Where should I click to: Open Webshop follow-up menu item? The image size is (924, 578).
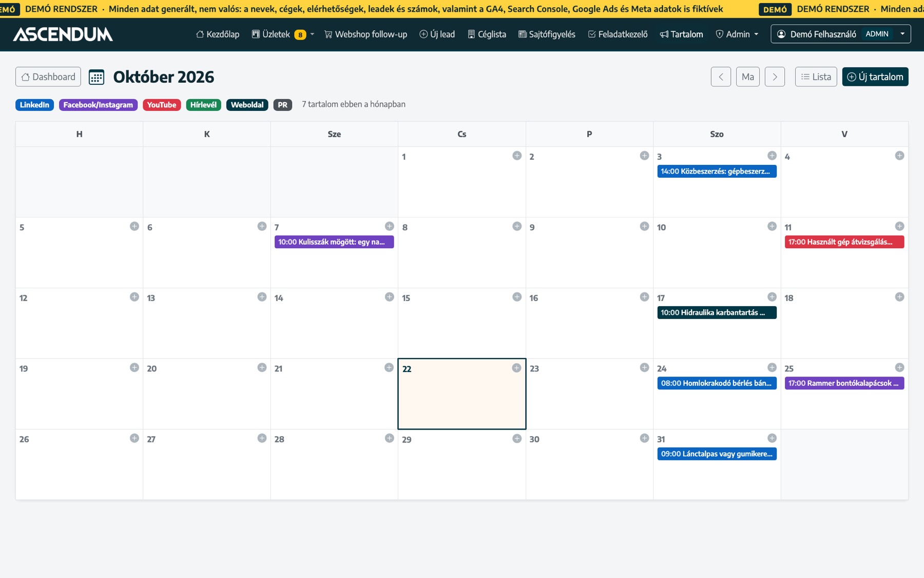click(365, 34)
